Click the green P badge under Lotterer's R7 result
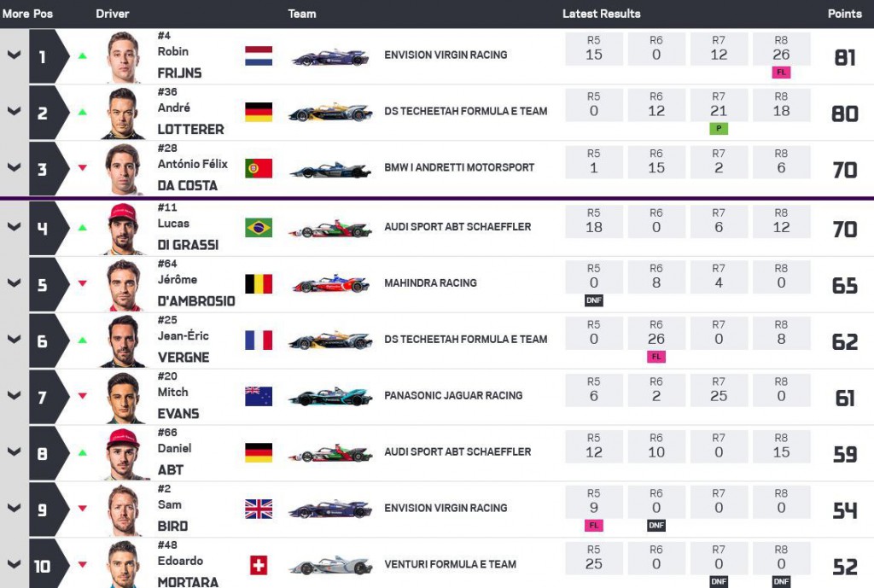 pos(719,129)
